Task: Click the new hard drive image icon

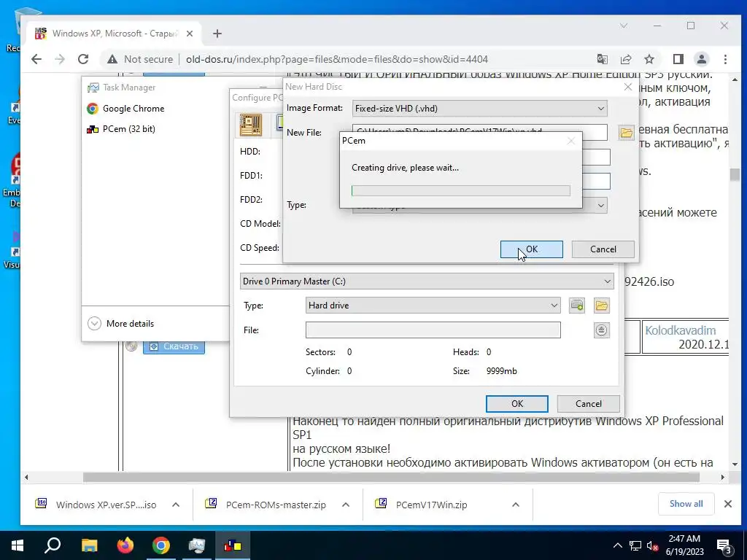Action: (x=577, y=306)
